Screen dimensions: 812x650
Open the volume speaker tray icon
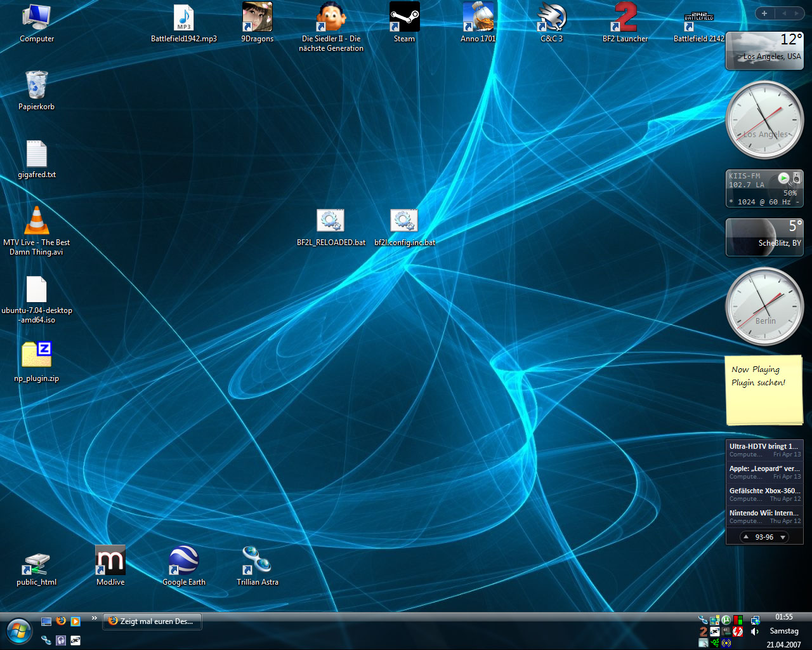pos(754,632)
